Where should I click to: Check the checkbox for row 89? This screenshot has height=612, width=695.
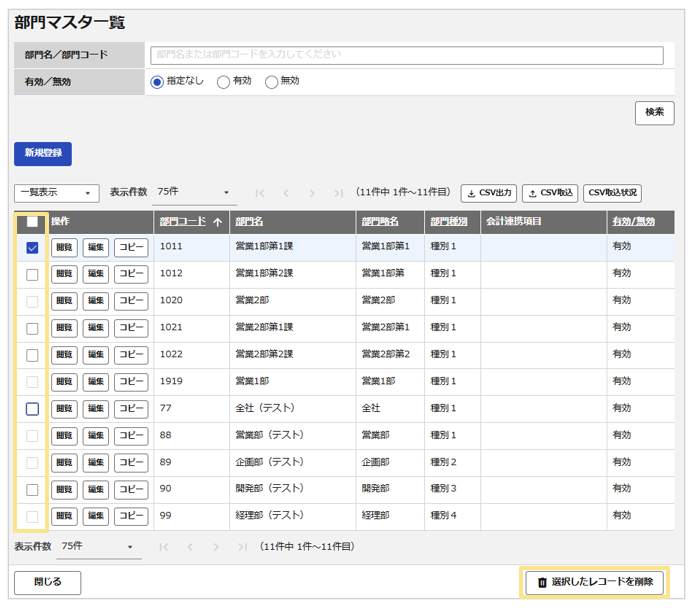click(x=32, y=463)
